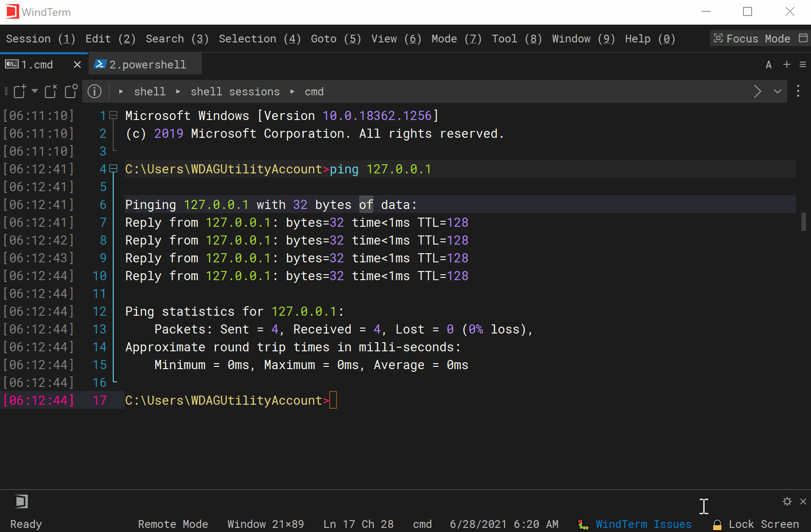Click the leading breadcrumb arrow before shell
811x532 pixels.
point(121,91)
